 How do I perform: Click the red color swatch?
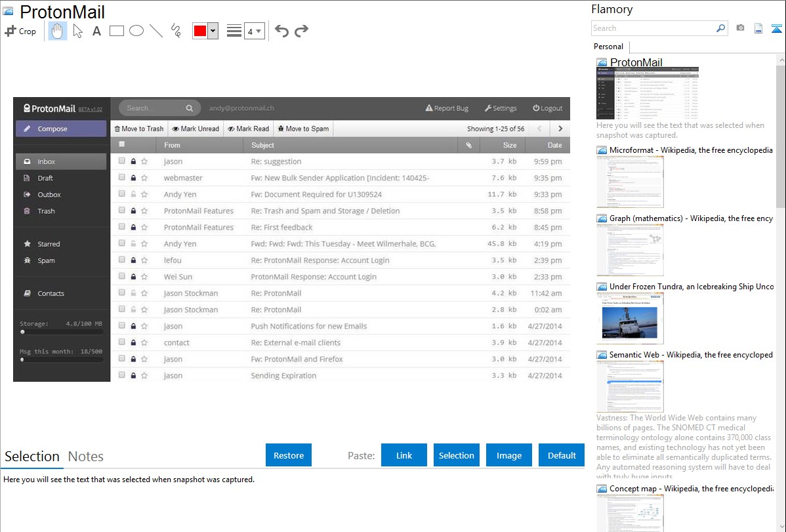point(200,31)
